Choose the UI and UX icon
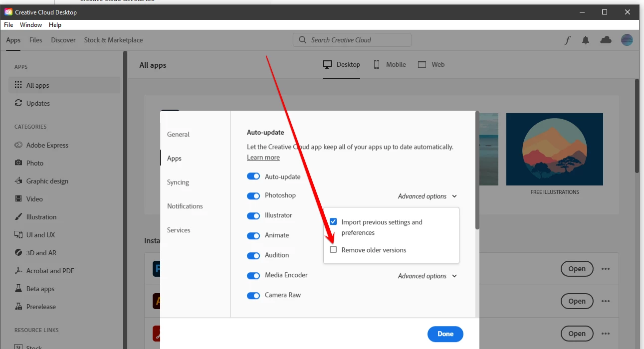Image resolution: width=644 pixels, height=349 pixels. pyautogui.click(x=18, y=235)
